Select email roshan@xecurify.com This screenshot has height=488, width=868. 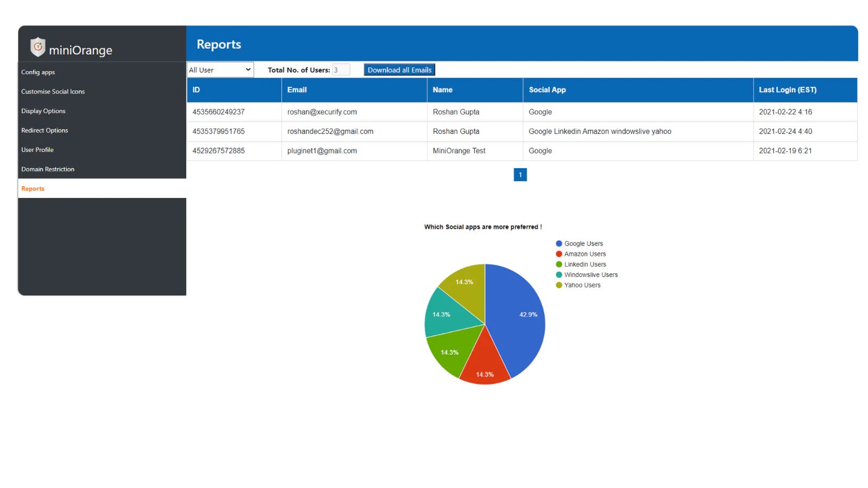pos(322,112)
